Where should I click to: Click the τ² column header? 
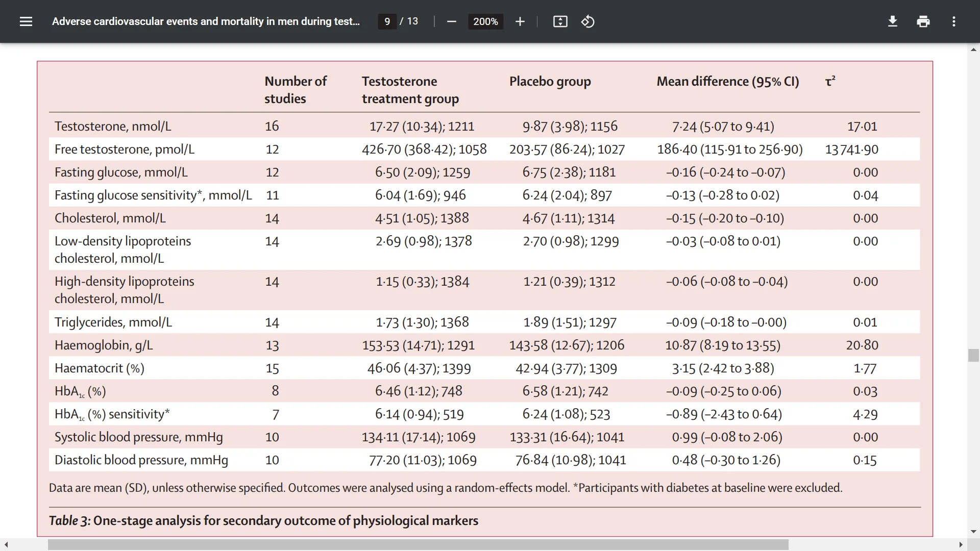[830, 81]
